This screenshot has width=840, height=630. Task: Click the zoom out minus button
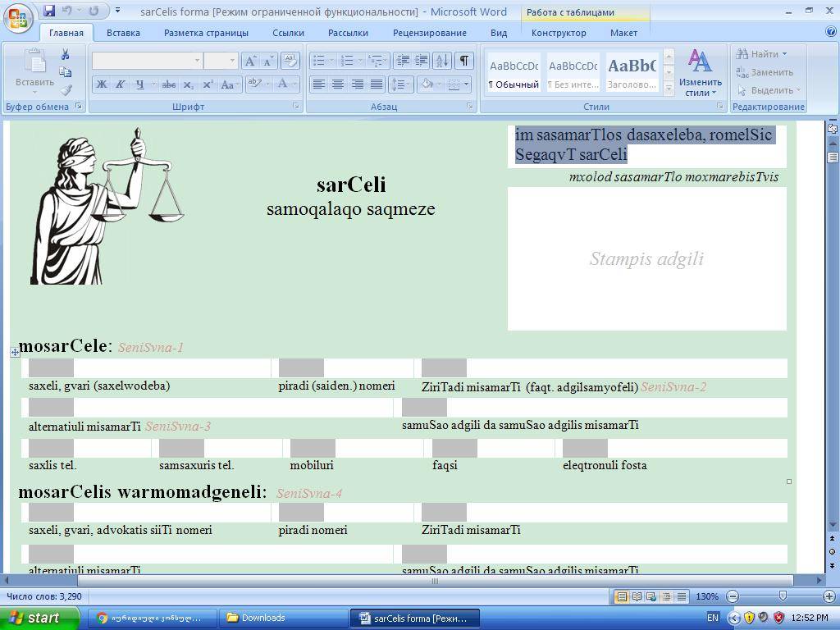(733, 596)
